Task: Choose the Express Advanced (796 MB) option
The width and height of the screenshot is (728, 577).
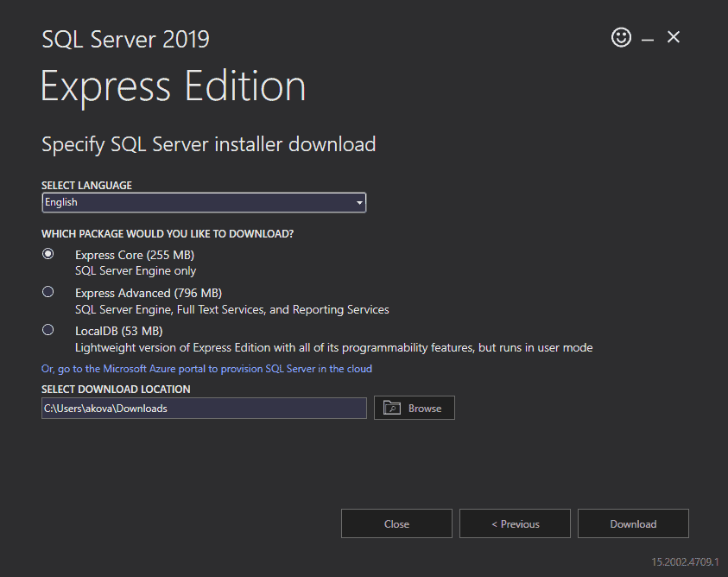Action: click(47, 291)
